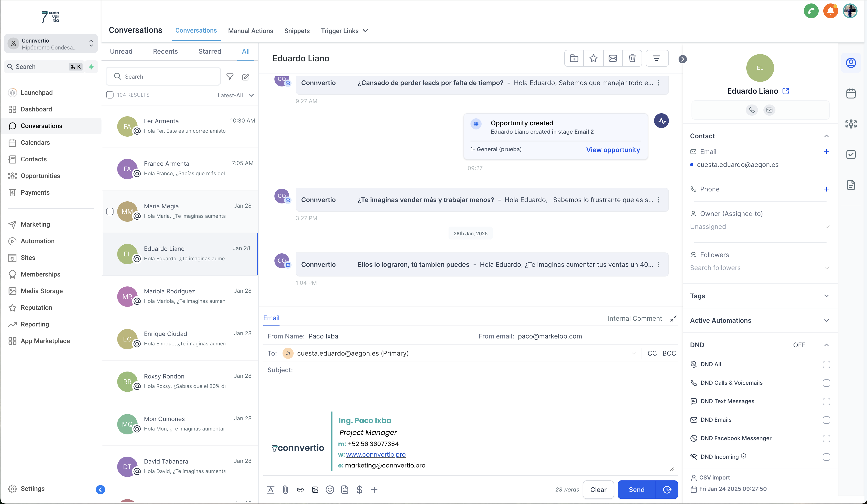Insert an image in the composer
867x504 pixels.
[x=315, y=490]
